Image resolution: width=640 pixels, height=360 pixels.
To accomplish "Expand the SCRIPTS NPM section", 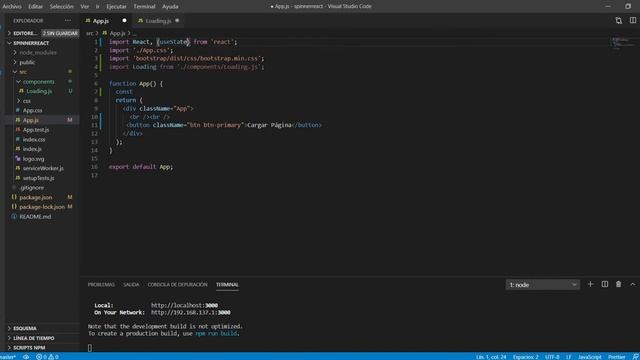I will (x=29, y=348).
